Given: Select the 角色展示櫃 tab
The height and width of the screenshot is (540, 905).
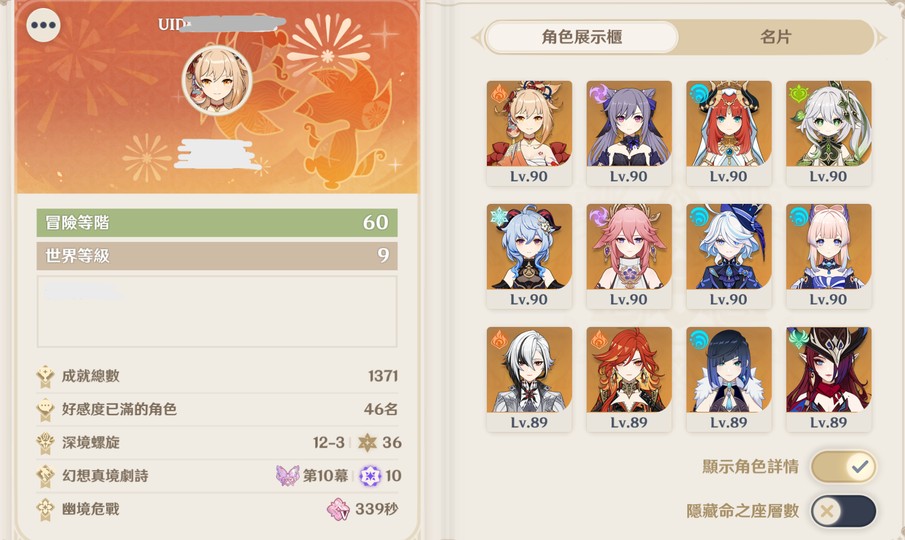Looking at the screenshot, I should tap(582, 38).
